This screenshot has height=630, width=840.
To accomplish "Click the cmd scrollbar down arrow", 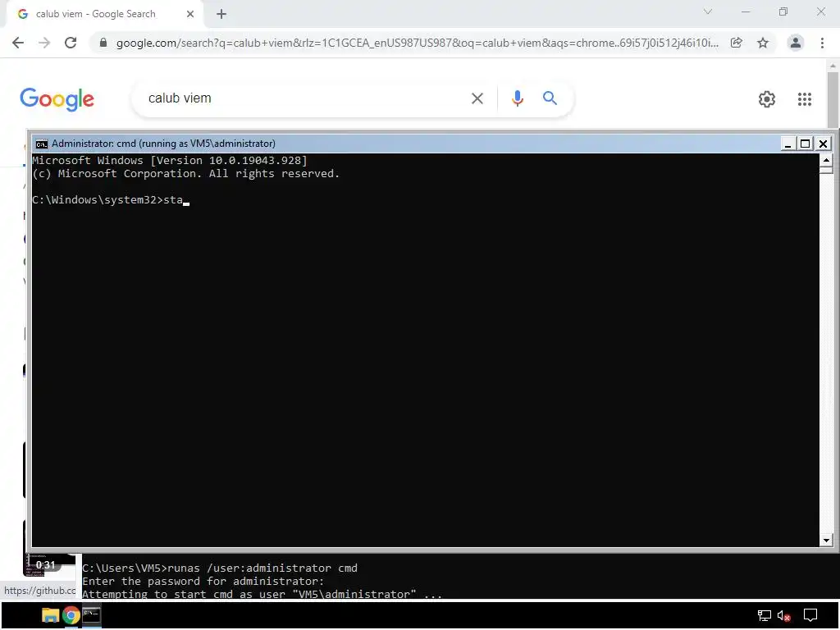I will [x=826, y=541].
